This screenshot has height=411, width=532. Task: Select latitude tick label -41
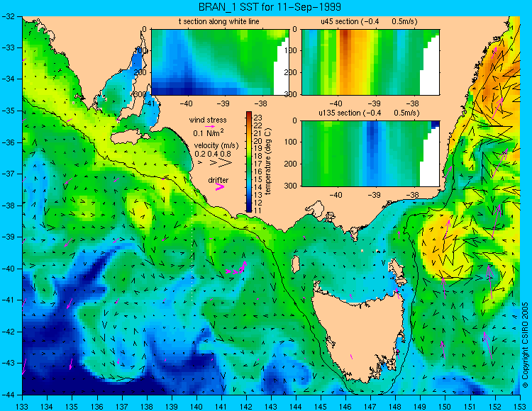[9, 300]
